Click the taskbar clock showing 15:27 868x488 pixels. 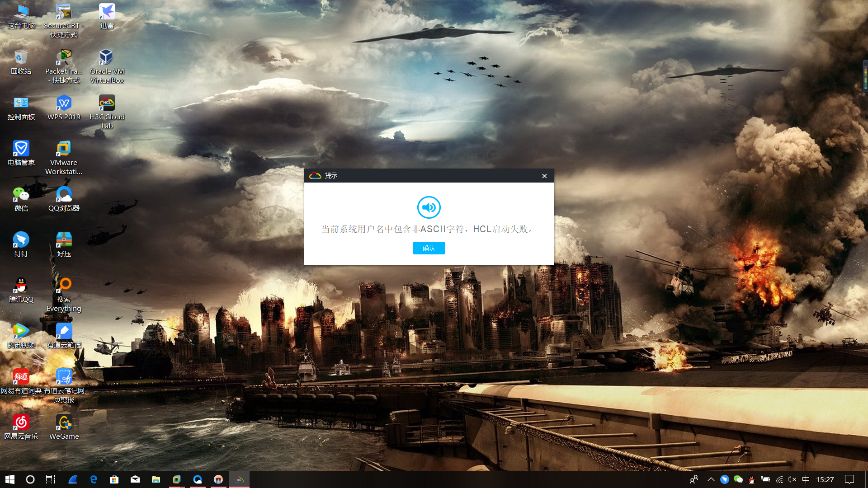[x=825, y=479]
